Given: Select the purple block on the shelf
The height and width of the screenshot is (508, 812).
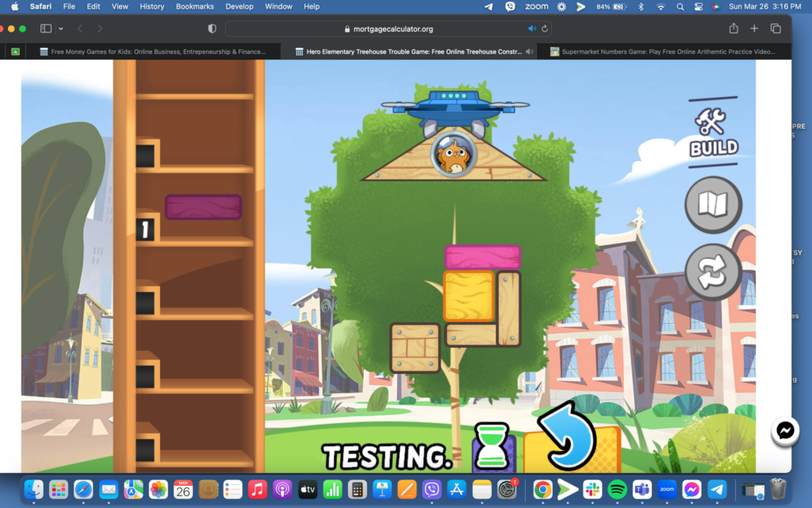Looking at the screenshot, I should tap(204, 207).
